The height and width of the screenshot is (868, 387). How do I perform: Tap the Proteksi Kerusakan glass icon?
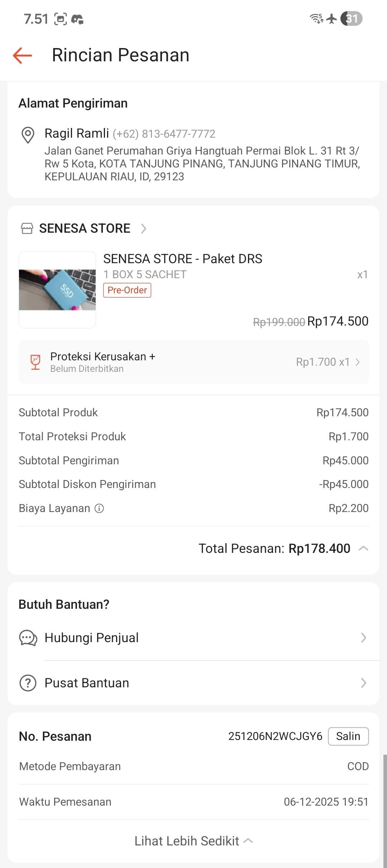click(x=35, y=362)
